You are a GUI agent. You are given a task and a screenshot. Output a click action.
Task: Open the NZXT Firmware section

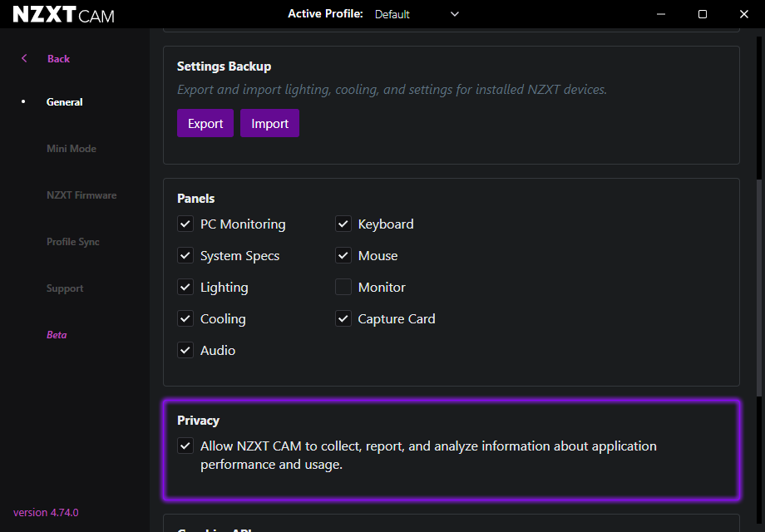coord(81,195)
